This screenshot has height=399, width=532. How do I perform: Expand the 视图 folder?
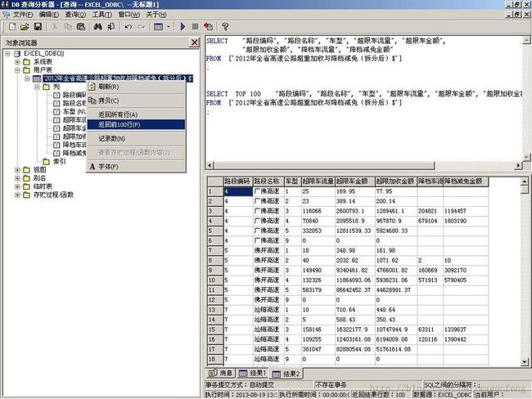pyautogui.click(x=17, y=169)
